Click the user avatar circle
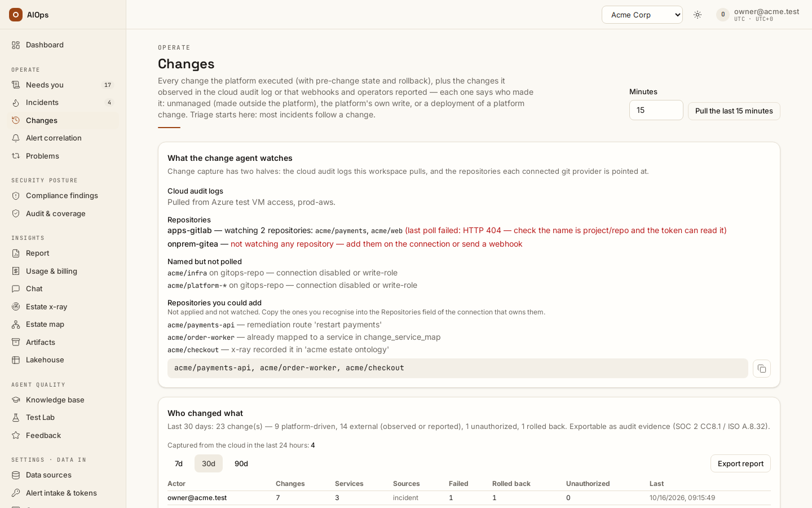 click(x=723, y=15)
